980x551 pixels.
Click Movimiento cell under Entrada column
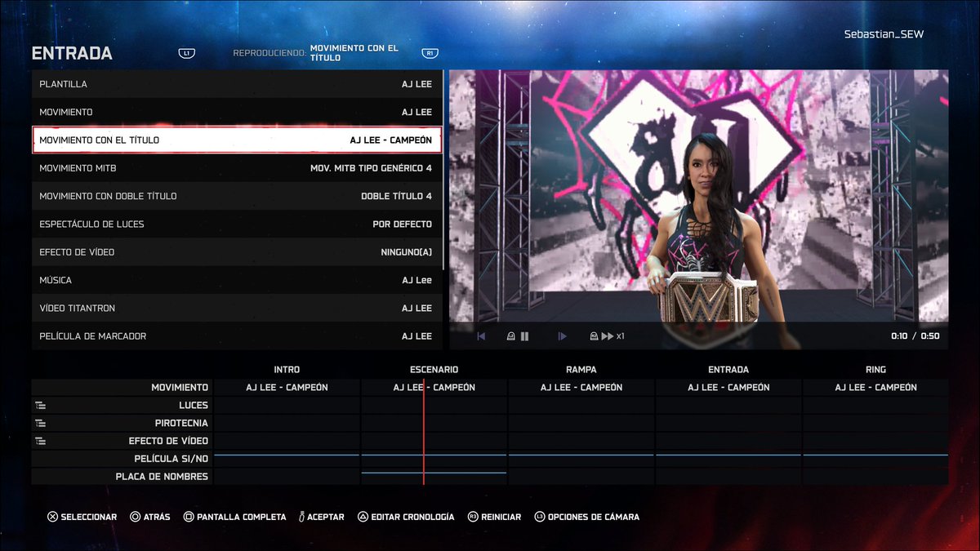click(728, 388)
